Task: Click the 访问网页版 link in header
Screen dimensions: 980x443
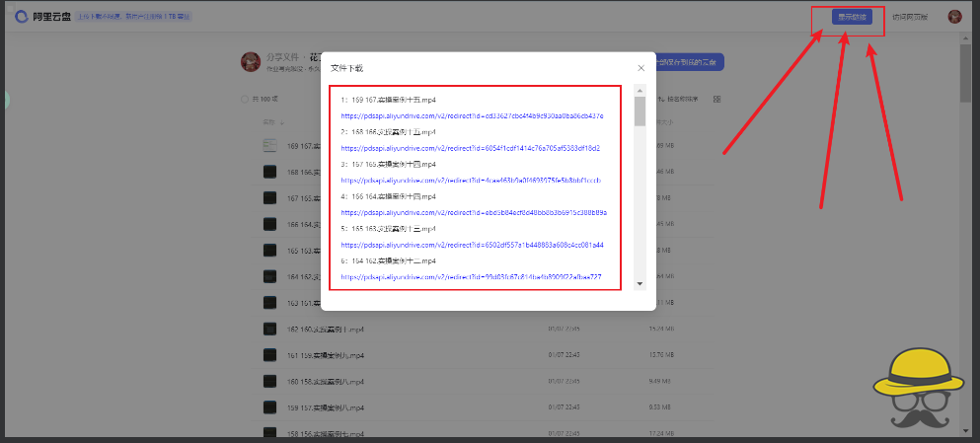Action: 909,17
